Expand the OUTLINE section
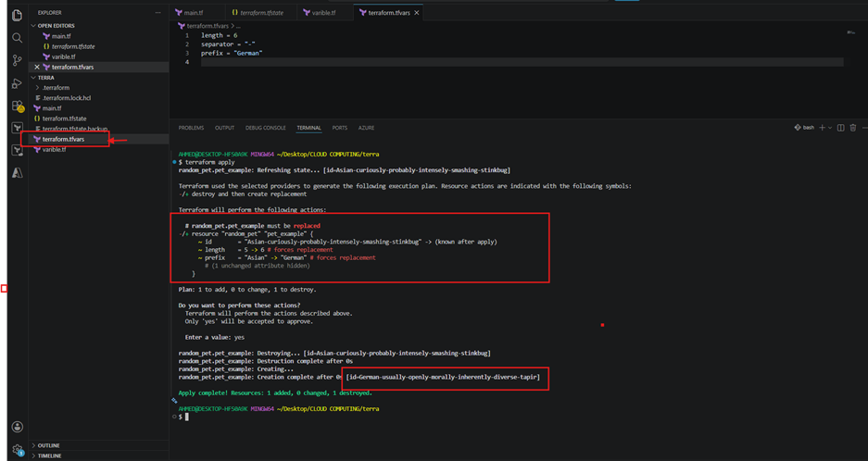868x461 pixels. click(49, 445)
